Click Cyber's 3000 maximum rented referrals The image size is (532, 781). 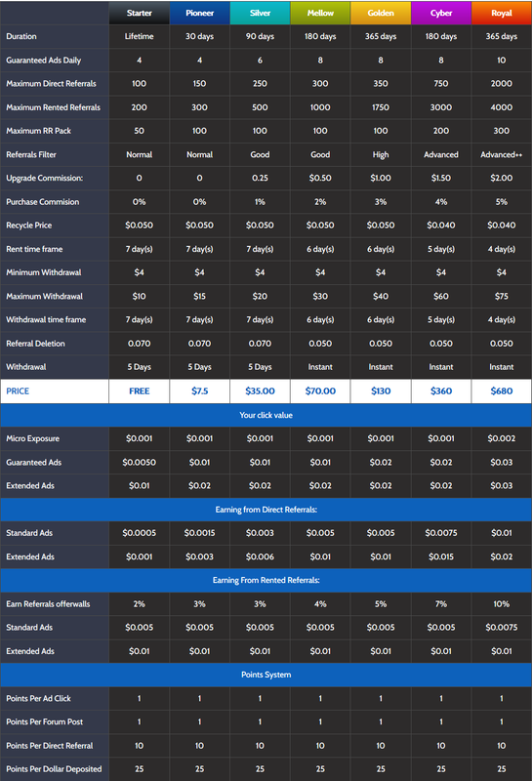click(441, 107)
